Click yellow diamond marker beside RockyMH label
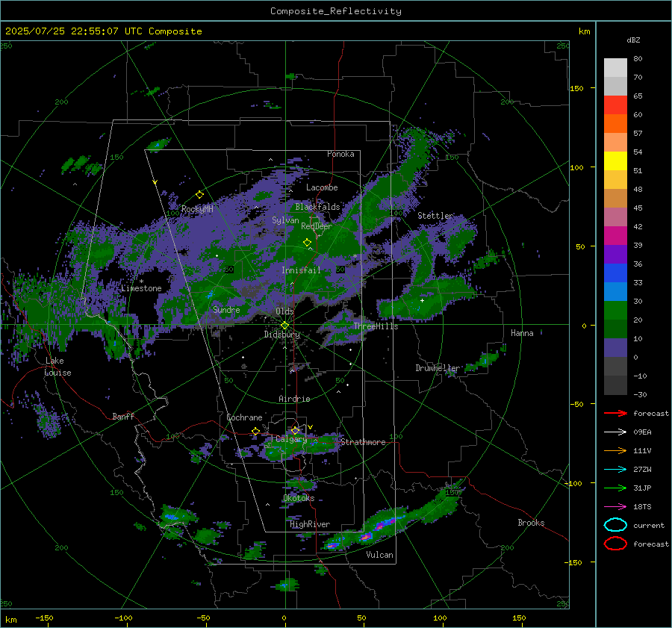The width and height of the screenshot is (672, 628). point(199,195)
